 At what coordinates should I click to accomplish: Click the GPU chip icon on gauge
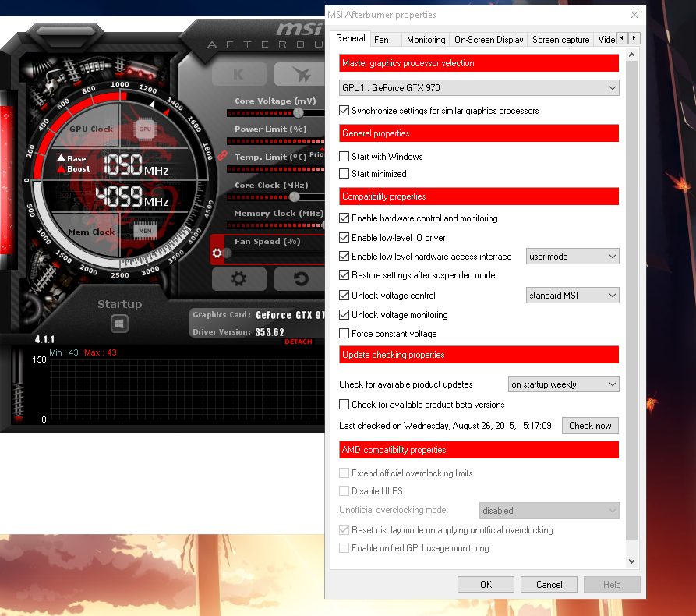(145, 129)
